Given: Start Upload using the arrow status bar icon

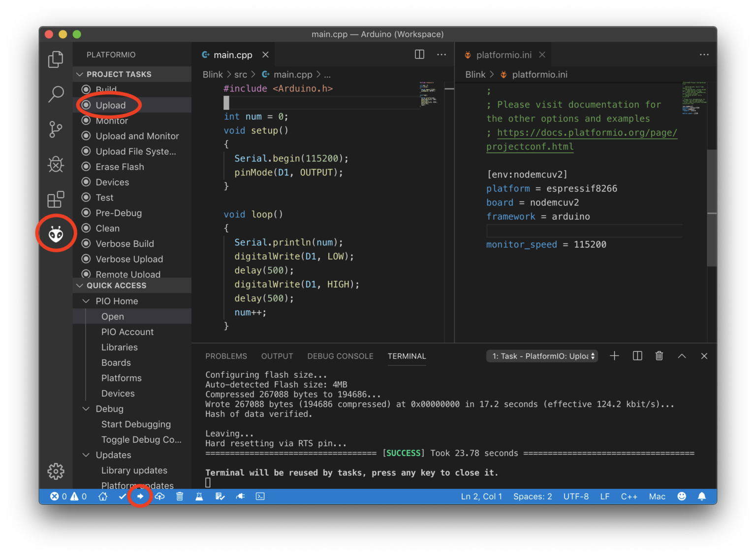Looking at the screenshot, I should tap(140, 496).
